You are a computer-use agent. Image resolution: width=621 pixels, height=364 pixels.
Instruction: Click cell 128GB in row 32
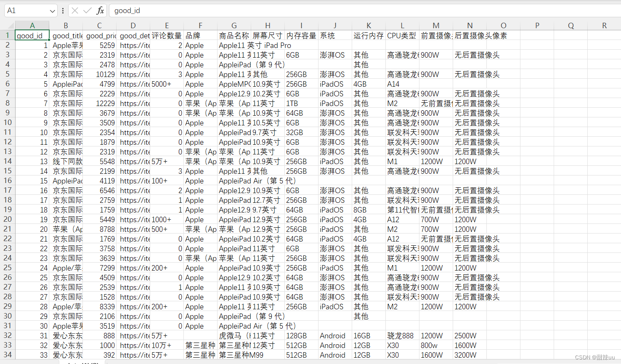click(x=302, y=336)
